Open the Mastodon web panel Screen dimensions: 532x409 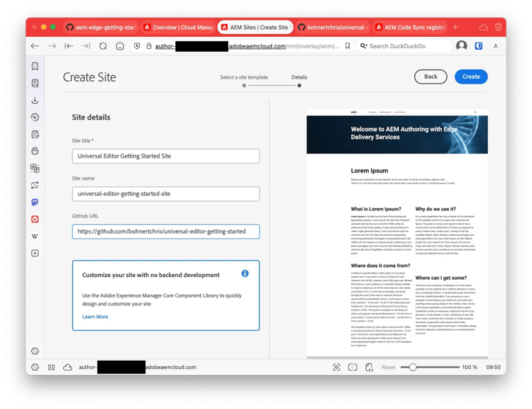pyautogui.click(x=35, y=202)
